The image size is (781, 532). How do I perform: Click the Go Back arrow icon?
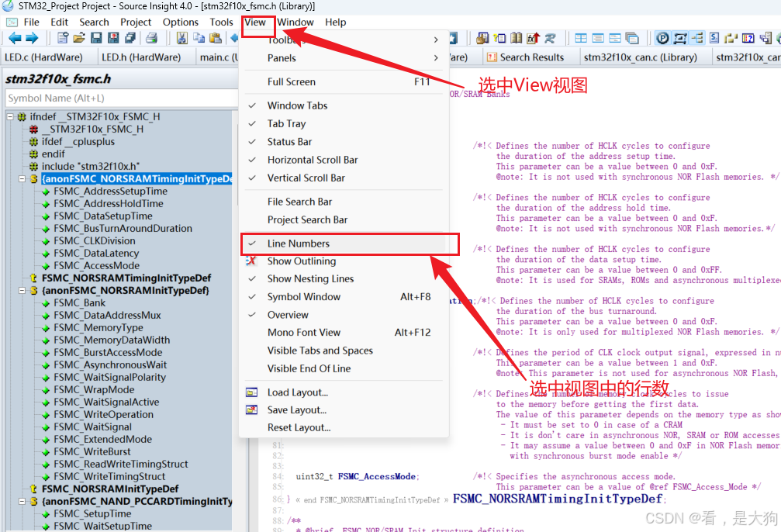(15, 38)
